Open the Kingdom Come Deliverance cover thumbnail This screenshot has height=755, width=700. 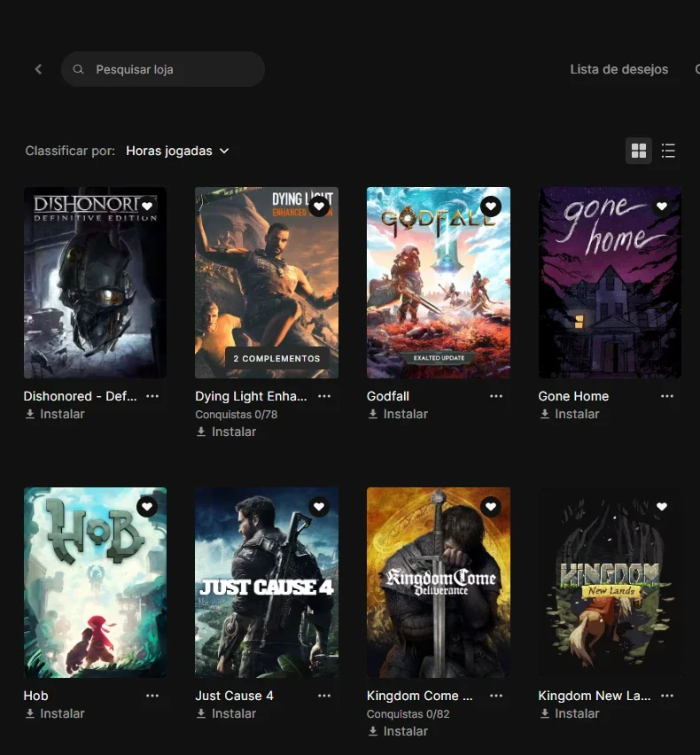pyautogui.click(x=439, y=582)
